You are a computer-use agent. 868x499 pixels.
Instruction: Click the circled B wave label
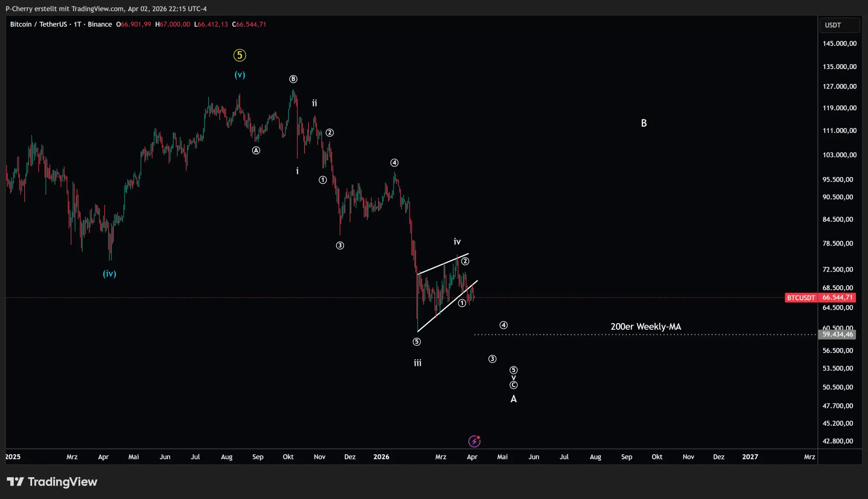(x=293, y=79)
